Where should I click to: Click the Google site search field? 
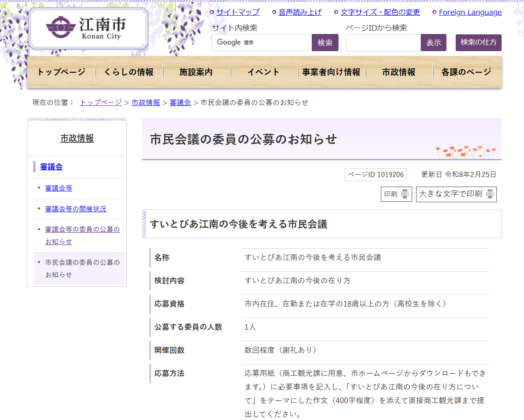click(262, 43)
